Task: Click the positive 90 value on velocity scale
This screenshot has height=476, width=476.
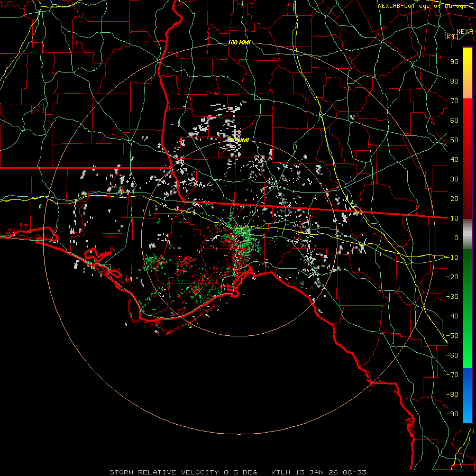Action: [x=454, y=62]
